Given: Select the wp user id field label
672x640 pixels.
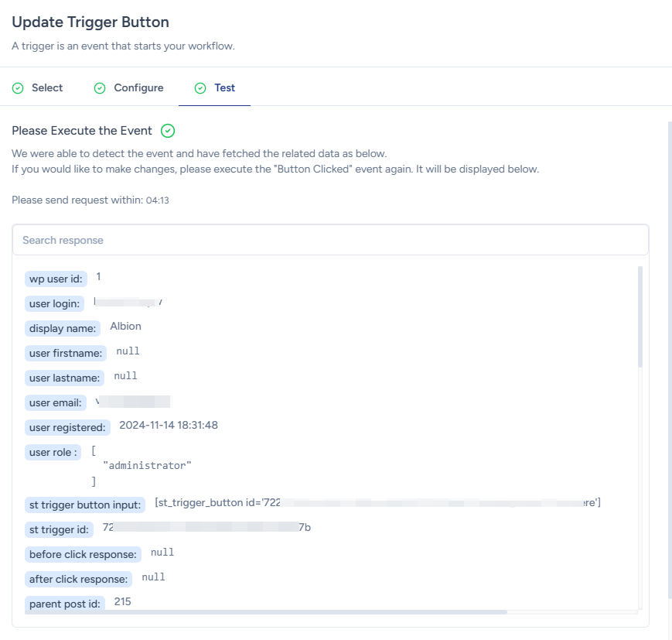Looking at the screenshot, I should 54,279.
